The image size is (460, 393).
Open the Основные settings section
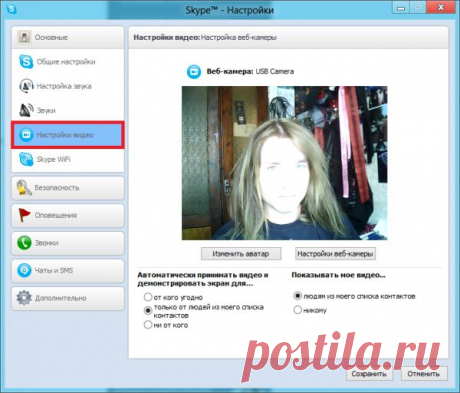pos(68,37)
